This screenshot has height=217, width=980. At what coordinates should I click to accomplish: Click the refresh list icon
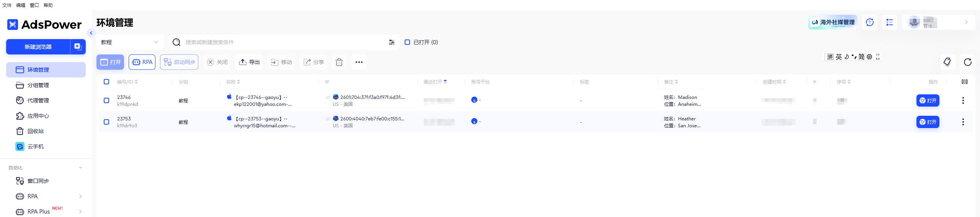(x=967, y=62)
